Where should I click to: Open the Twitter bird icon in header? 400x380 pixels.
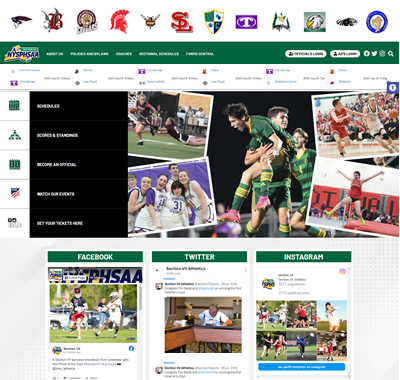(374, 53)
